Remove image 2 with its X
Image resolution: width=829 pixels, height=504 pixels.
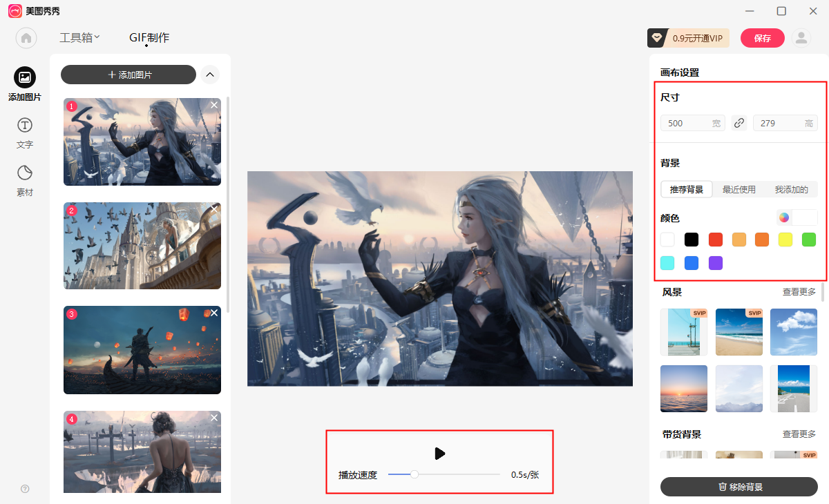click(x=214, y=209)
